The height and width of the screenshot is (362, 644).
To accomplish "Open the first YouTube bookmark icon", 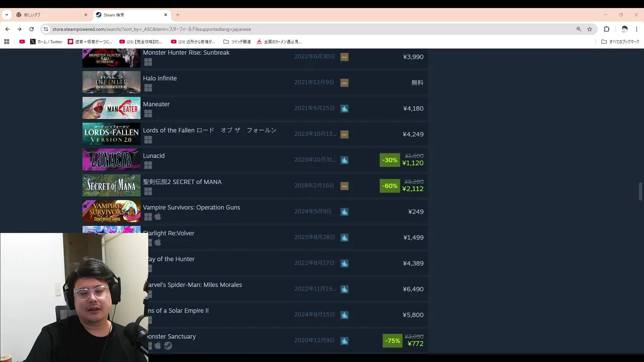I will (x=22, y=42).
